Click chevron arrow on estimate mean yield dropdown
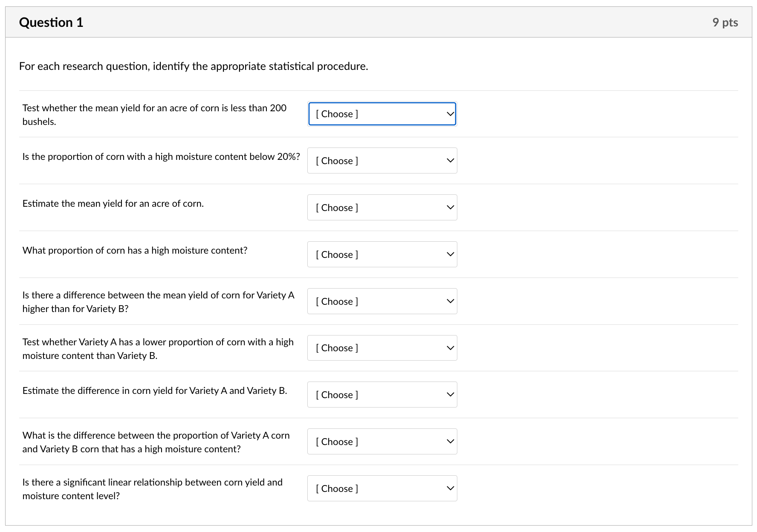The height and width of the screenshot is (532, 757). (x=450, y=208)
